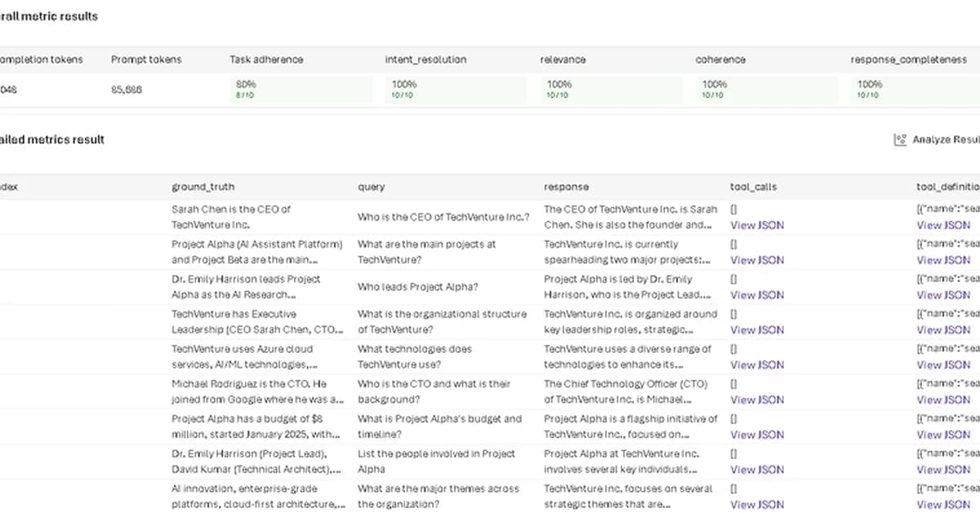Open tool calls JSON for organizational structure query
Screen dimensions: 980x513
(756, 330)
